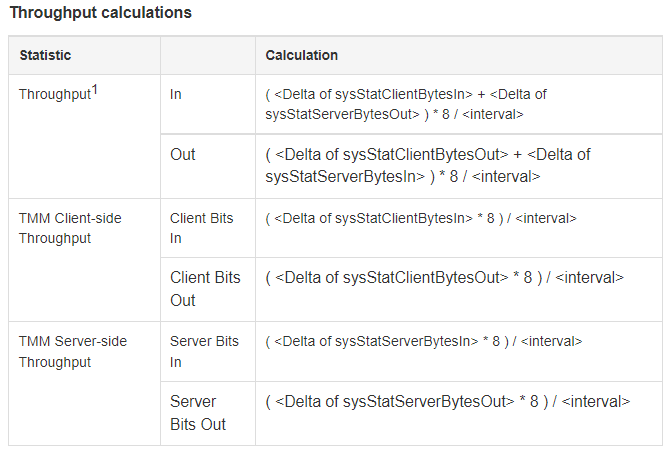
Task: Click the "Calculation" column header
Action: pos(301,55)
